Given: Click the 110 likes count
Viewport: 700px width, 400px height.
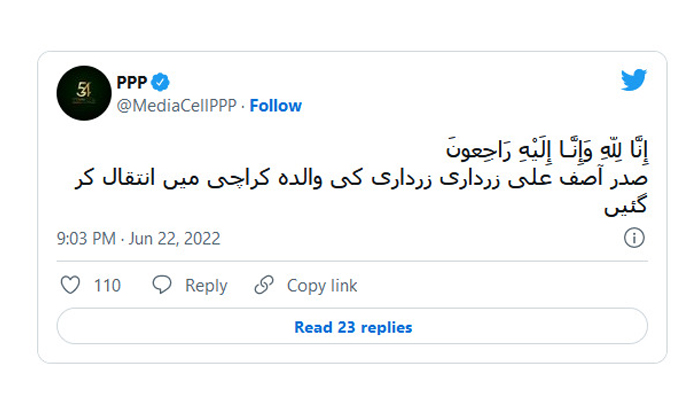Looking at the screenshot, I should click(107, 286).
